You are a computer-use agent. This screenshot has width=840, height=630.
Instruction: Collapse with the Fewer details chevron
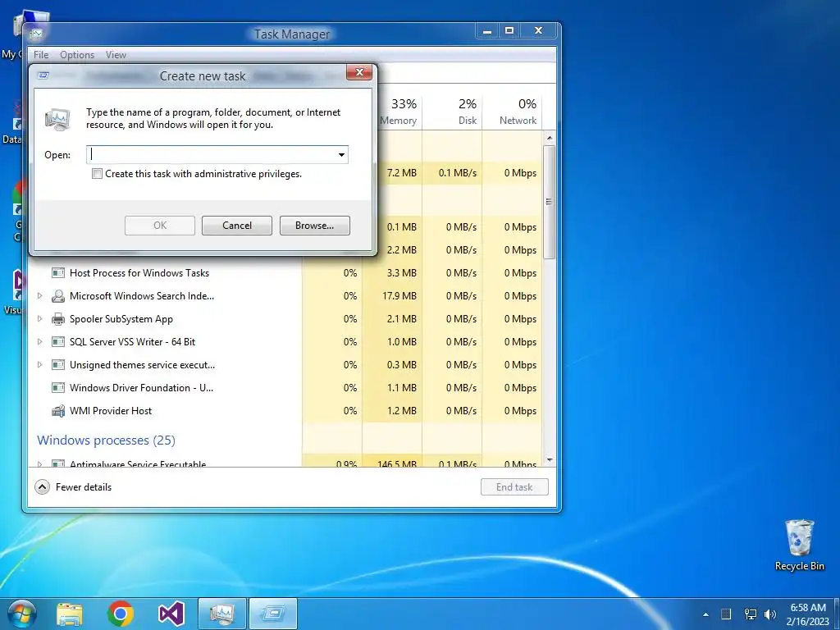pyautogui.click(x=42, y=487)
